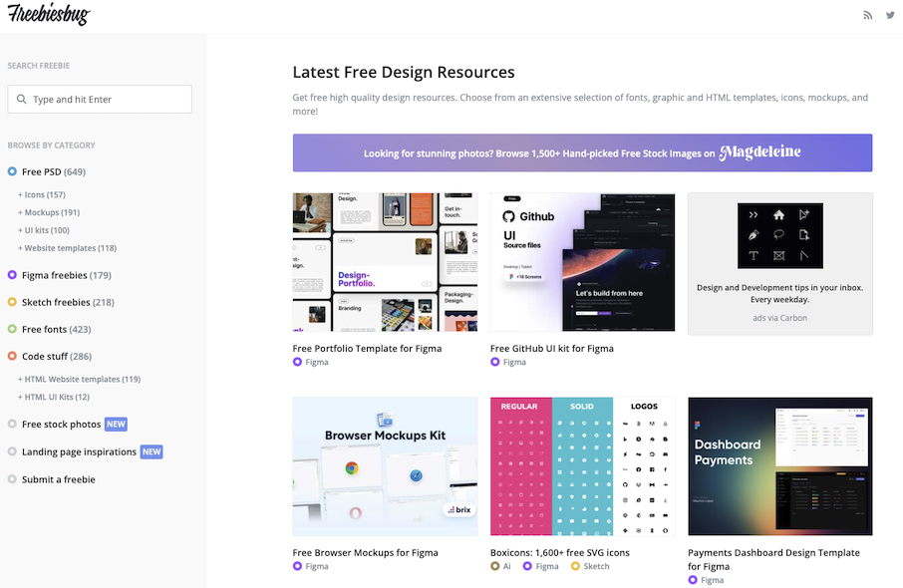This screenshot has width=903, height=588.
Task: Go to Free stock photos
Action: click(x=61, y=425)
